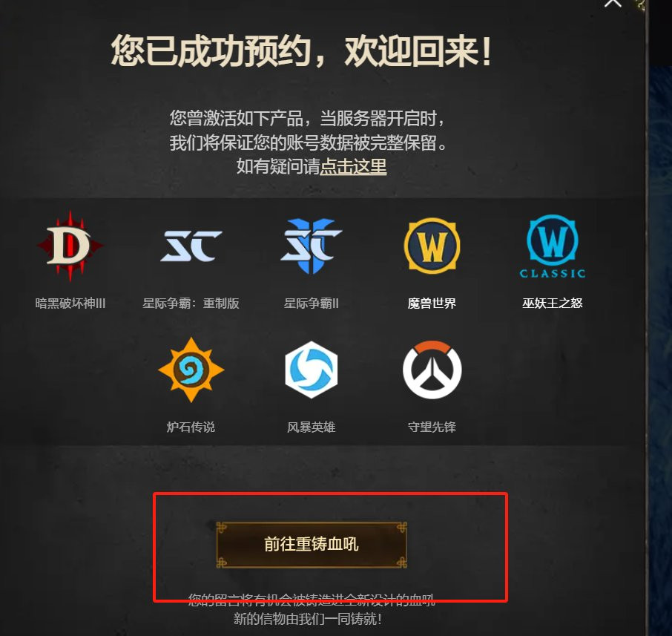
Task: Select the StarCraft Remastered SC icon
Action: coord(191,246)
